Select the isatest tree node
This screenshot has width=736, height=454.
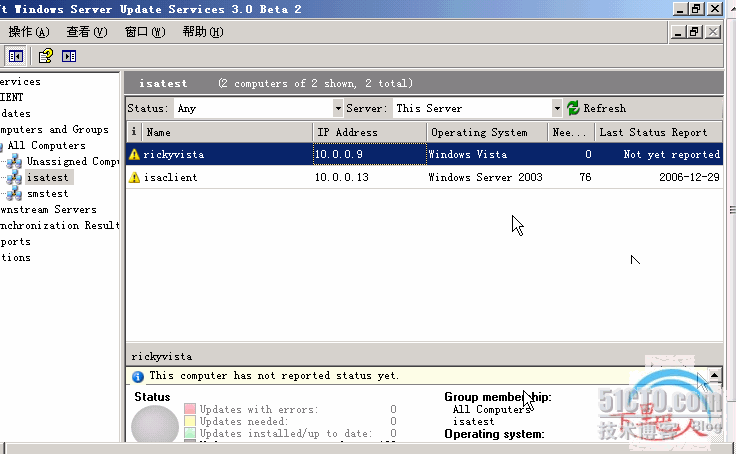[48, 177]
